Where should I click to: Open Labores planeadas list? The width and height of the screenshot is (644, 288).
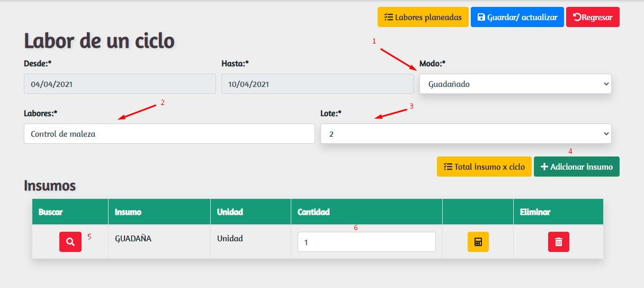point(423,17)
